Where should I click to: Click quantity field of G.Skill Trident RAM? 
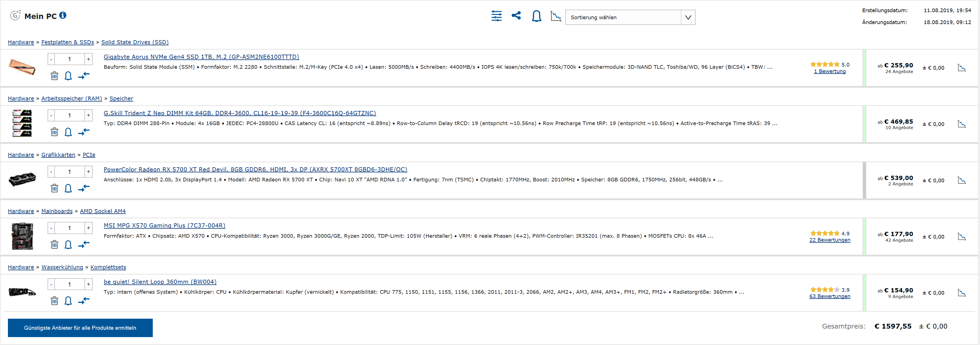tap(69, 115)
